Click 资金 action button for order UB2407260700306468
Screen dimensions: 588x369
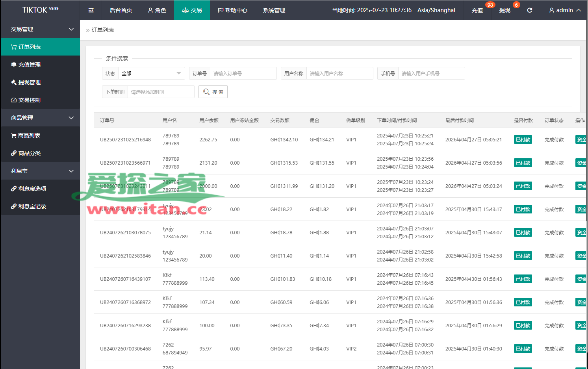pos(581,349)
